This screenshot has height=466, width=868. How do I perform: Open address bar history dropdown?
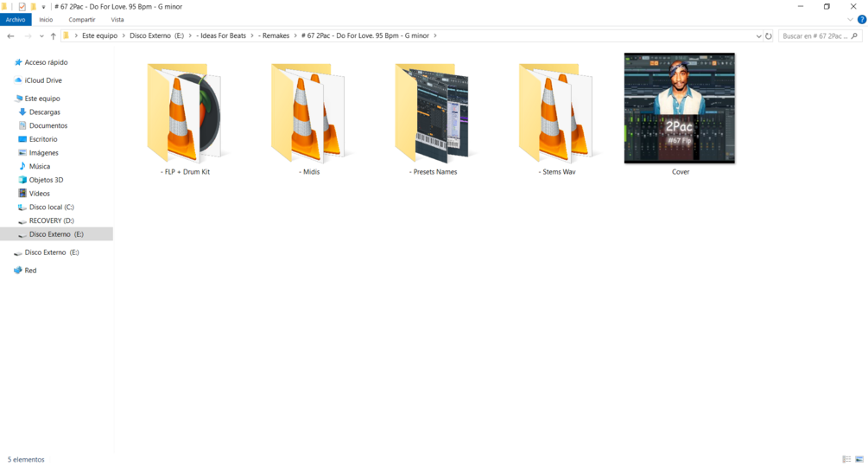tap(758, 36)
